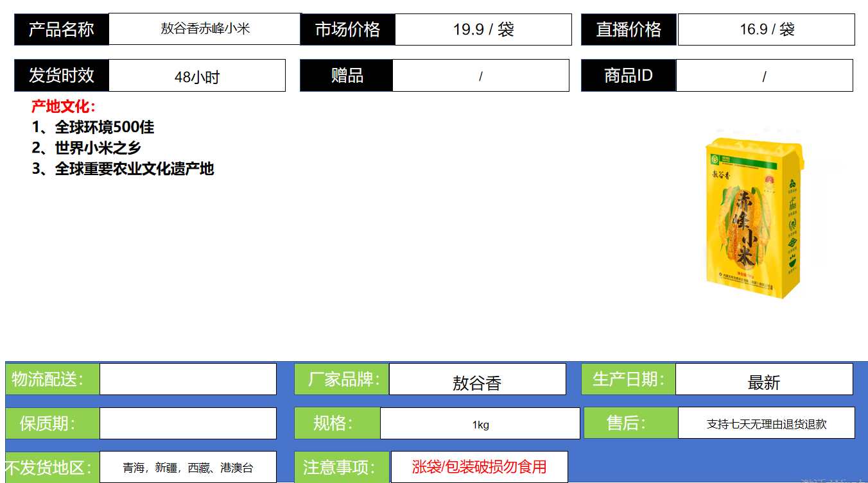Click the empty 保质期 field
Image resolution: width=868 pixels, height=483 pixels.
click(187, 423)
